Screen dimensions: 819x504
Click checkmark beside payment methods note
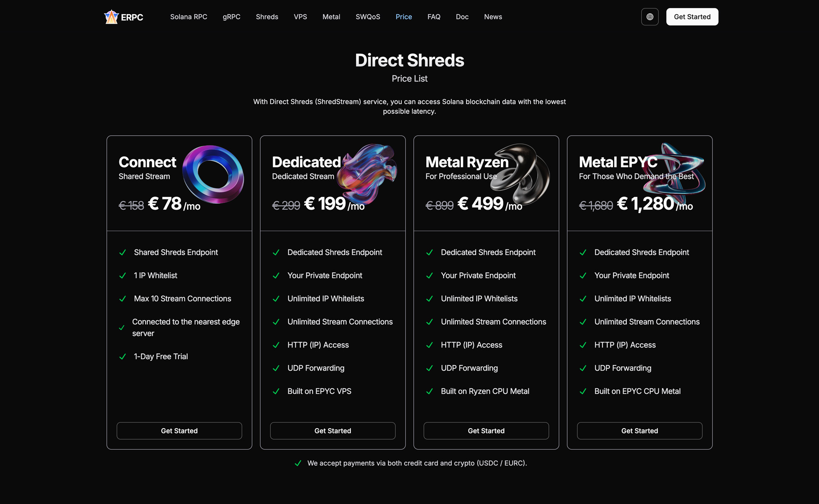[298, 464]
